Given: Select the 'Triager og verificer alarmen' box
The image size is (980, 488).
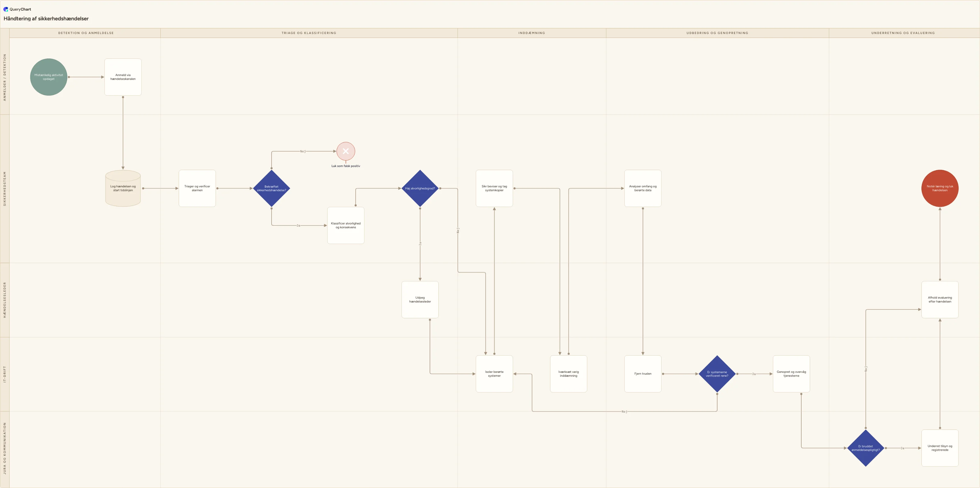Looking at the screenshot, I should (197, 189).
